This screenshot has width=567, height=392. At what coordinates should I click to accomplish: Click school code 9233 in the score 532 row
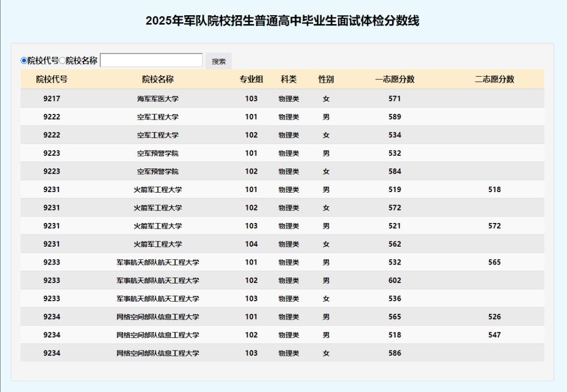pyautogui.click(x=51, y=262)
